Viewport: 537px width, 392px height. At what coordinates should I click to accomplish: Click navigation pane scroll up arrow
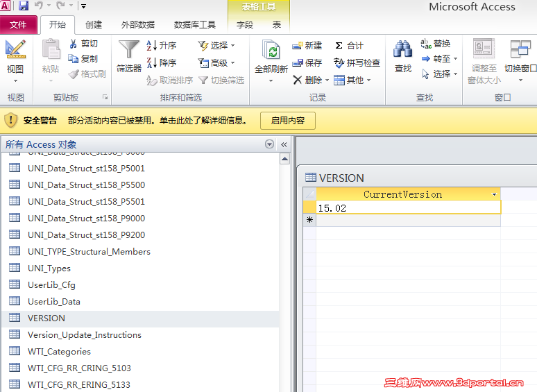[284, 159]
